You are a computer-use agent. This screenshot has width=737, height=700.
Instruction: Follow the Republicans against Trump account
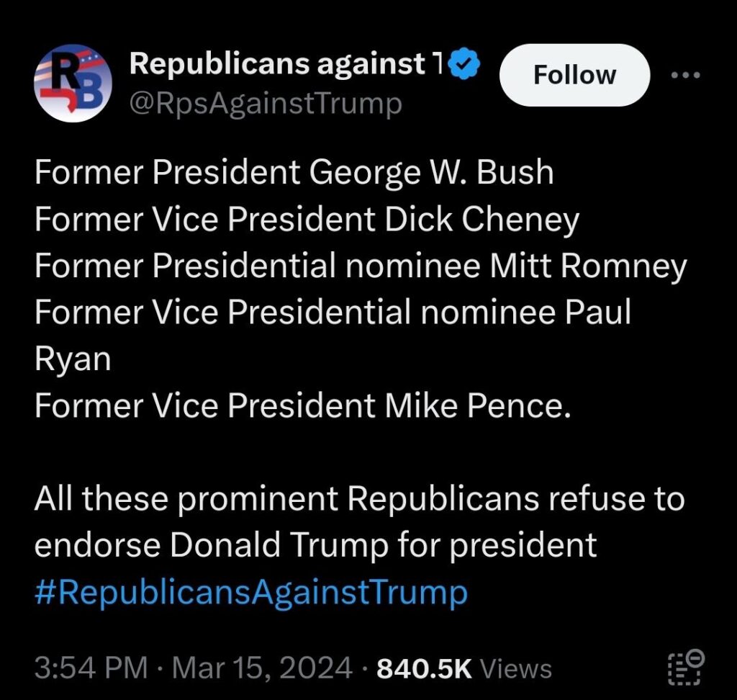(574, 75)
